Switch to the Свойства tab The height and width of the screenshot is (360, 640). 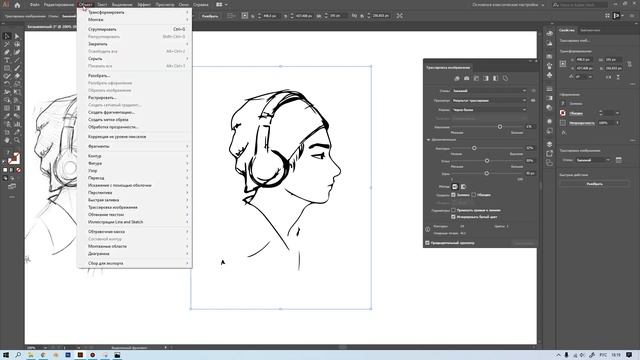(567, 30)
